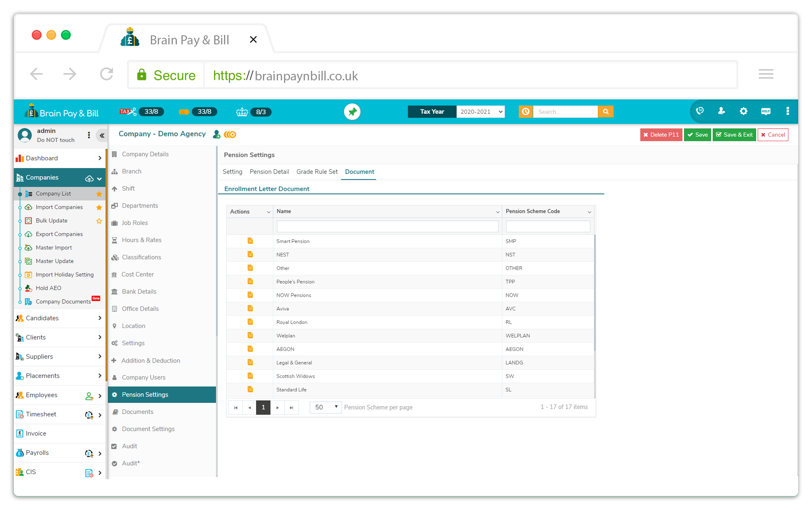Click the green user icon beside Demo Agency
The image size is (812, 512).
tap(216, 135)
